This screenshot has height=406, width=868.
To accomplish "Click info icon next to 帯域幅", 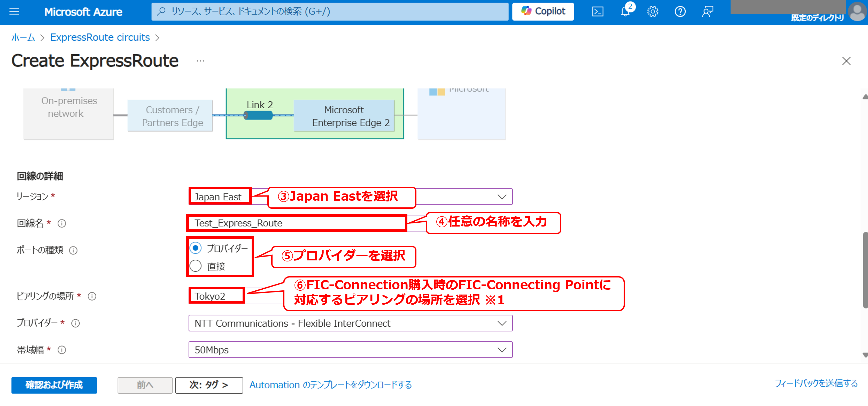I will click(62, 350).
